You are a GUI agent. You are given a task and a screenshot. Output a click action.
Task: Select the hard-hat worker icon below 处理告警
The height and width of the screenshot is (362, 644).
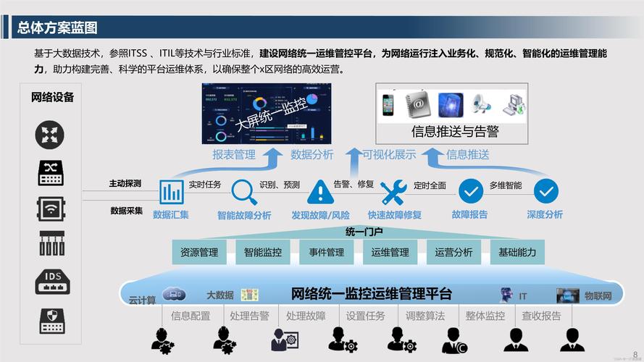[x=225, y=340]
